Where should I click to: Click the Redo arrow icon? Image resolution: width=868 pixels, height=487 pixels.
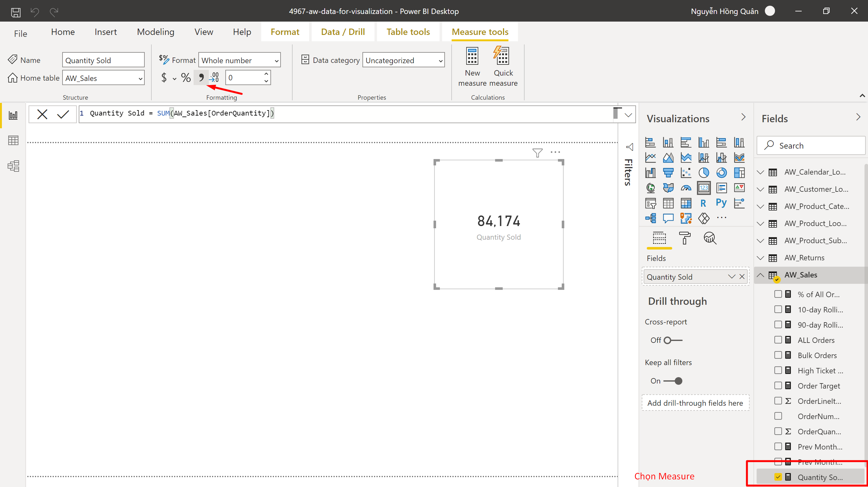coord(54,12)
